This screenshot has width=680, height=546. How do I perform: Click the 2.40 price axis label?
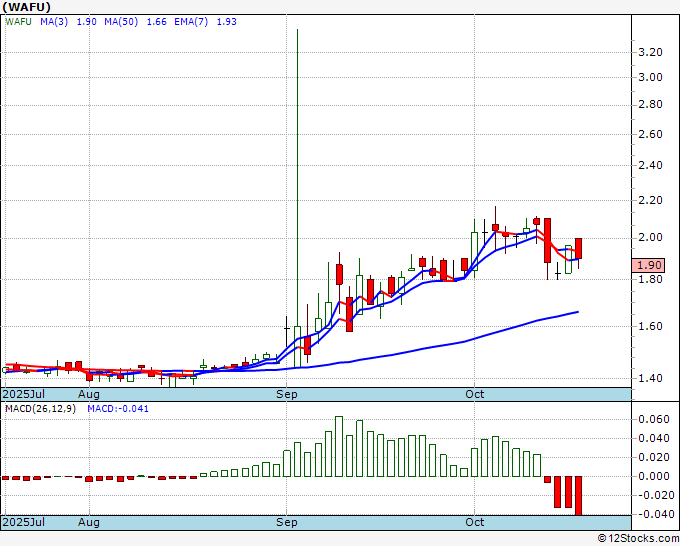tap(651, 165)
